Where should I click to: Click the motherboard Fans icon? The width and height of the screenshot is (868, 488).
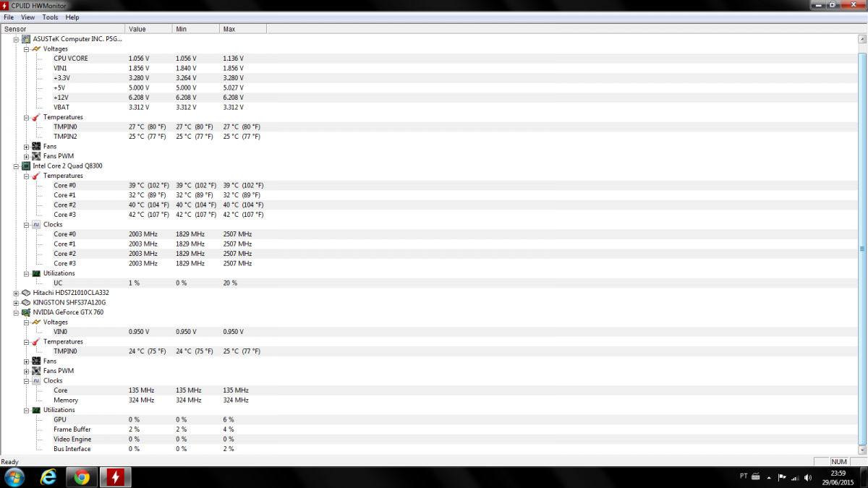[35, 146]
